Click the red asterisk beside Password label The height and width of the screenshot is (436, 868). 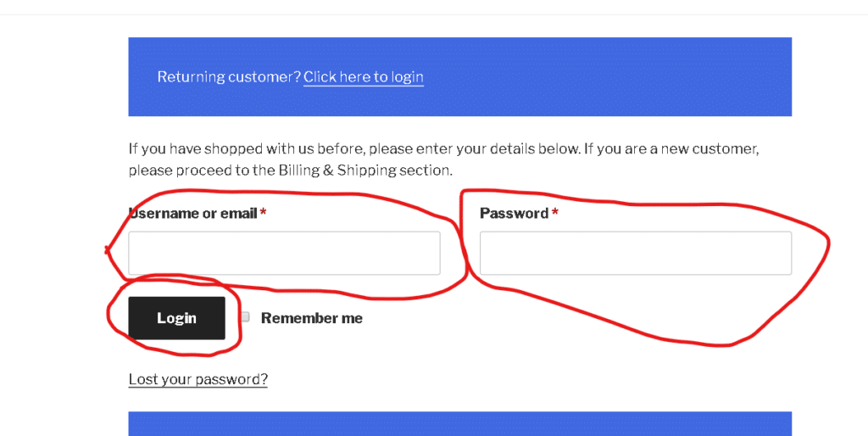[555, 213]
